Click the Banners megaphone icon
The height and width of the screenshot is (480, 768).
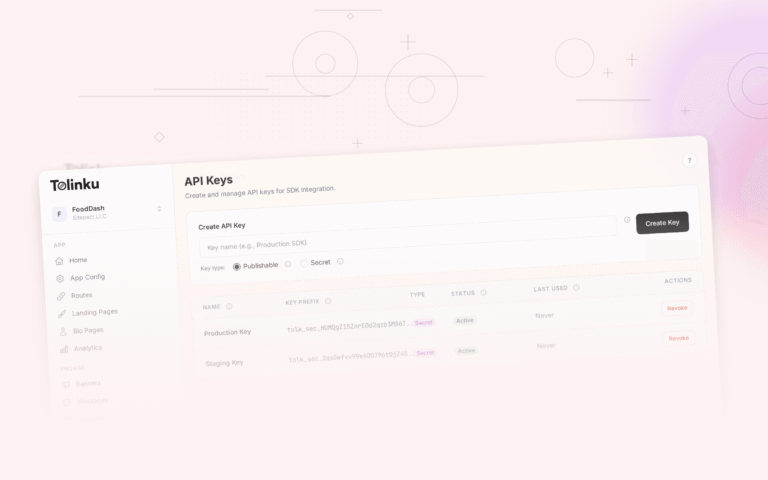pos(66,384)
